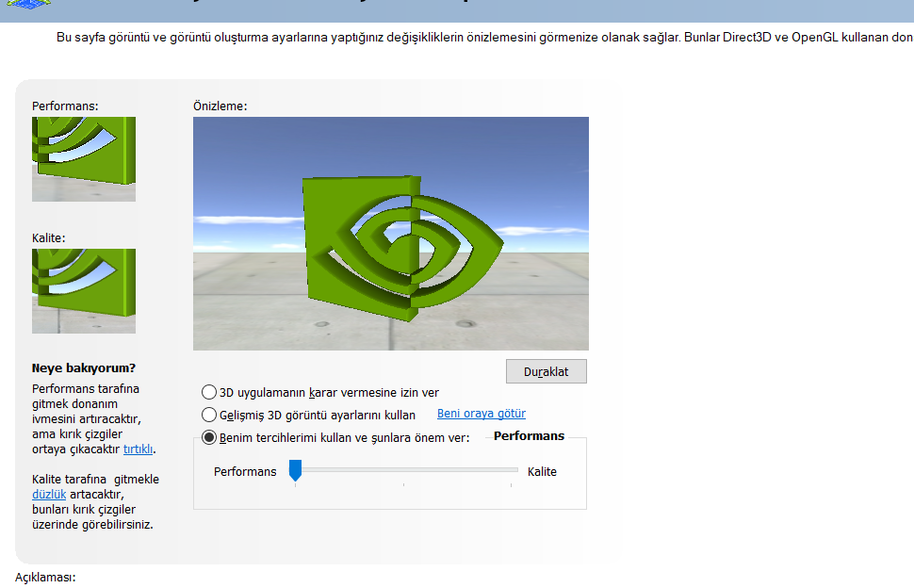Click the 'düzlük' help link

(x=49, y=494)
